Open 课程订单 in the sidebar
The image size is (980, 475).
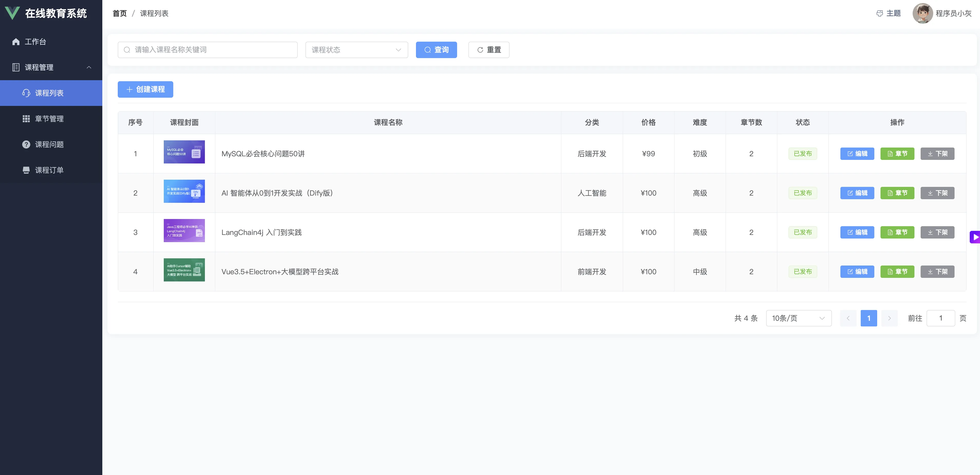point(49,170)
